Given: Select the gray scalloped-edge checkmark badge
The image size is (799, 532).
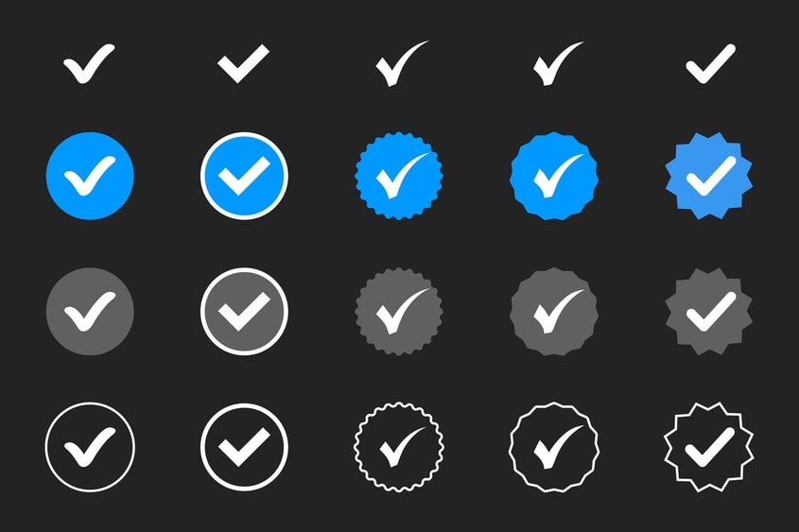Looking at the screenshot, I should click(x=399, y=311).
